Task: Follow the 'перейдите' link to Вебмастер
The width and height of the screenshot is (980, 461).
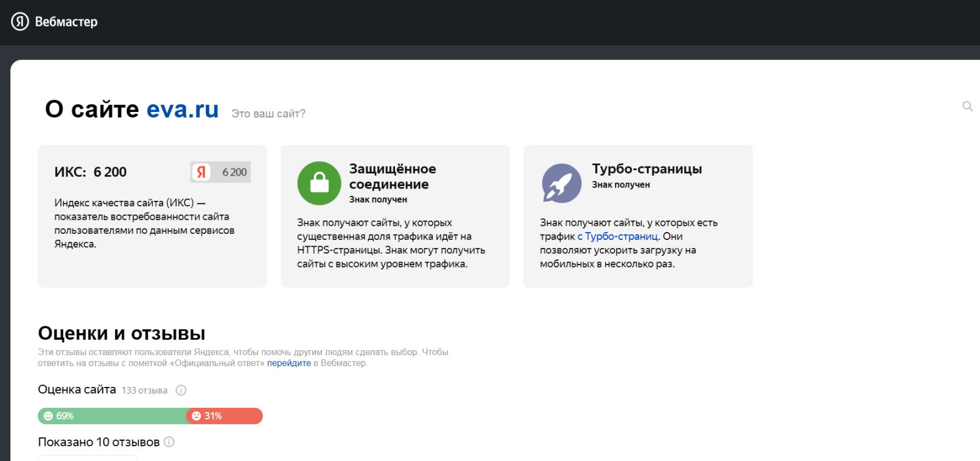Action: (289, 363)
